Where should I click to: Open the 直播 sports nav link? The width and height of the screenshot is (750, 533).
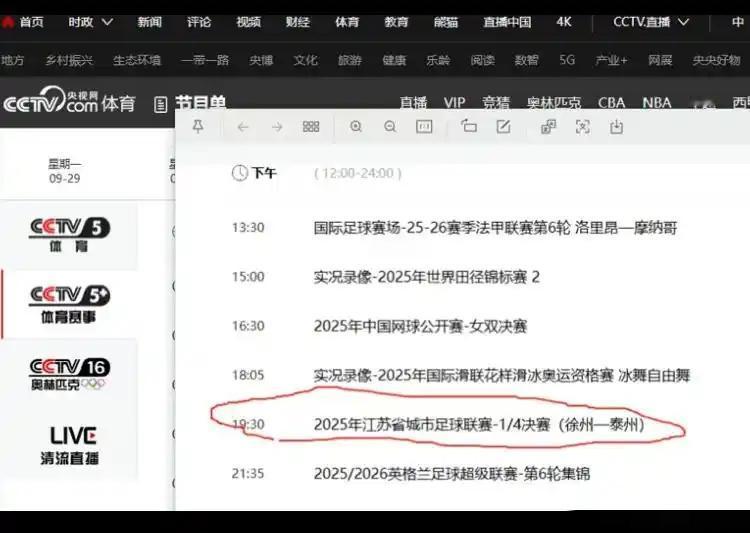413,102
